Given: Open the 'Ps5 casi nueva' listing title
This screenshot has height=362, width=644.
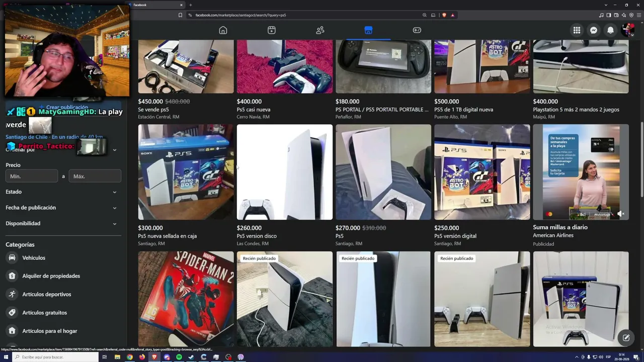Looking at the screenshot, I should click(254, 110).
